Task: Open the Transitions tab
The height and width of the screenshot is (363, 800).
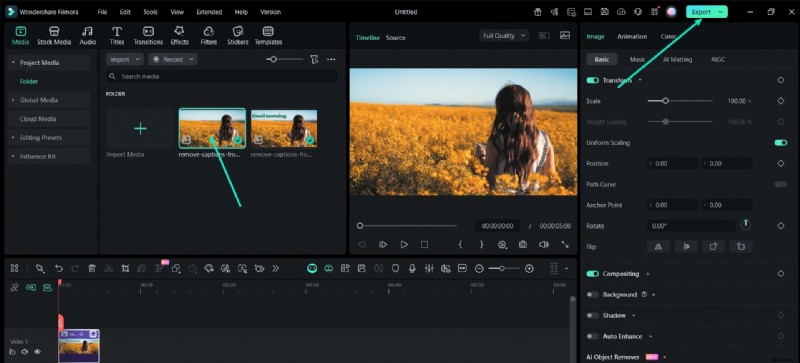Action: pyautogui.click(x=148, y=36)
